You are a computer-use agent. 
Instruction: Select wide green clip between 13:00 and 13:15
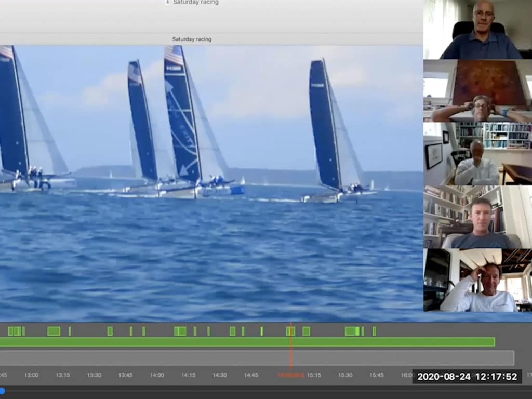click(54, 331)
